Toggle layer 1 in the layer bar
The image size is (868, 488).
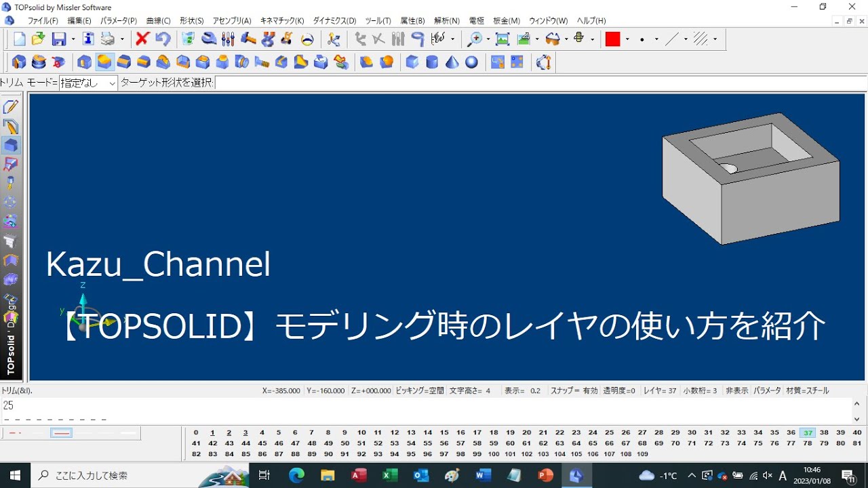(x=212, y=432)
